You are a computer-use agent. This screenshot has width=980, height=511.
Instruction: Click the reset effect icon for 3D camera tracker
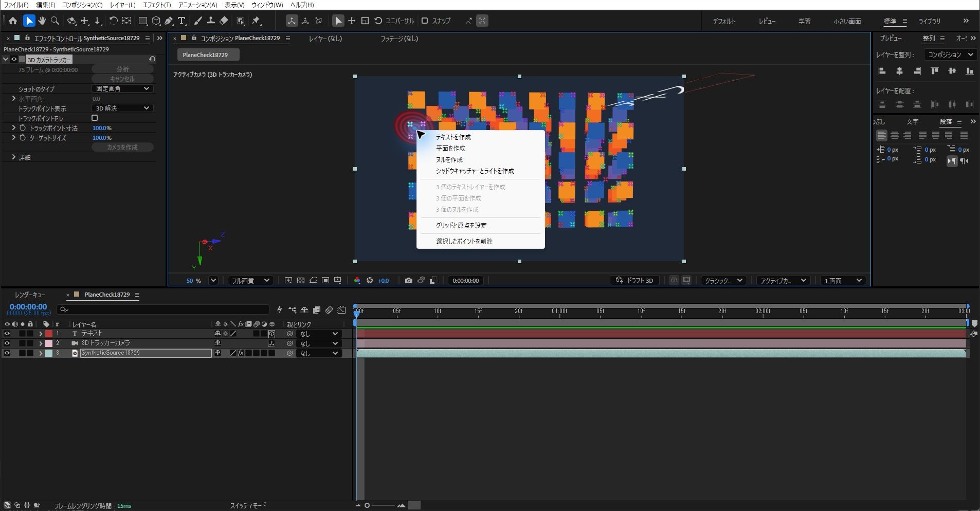tap(152, 59)
